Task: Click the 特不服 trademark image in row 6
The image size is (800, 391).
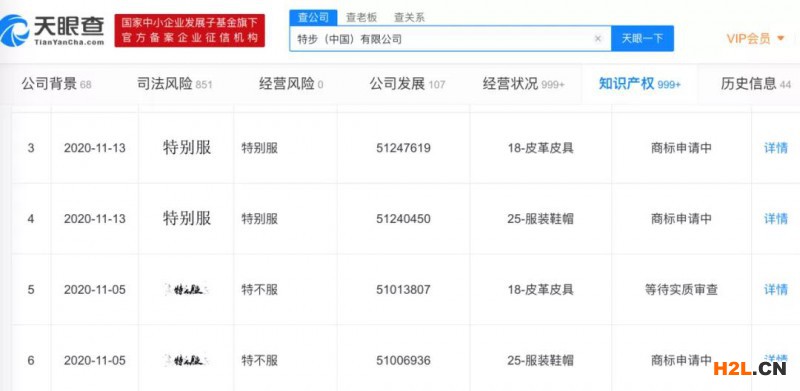Action: click(187, 361)
